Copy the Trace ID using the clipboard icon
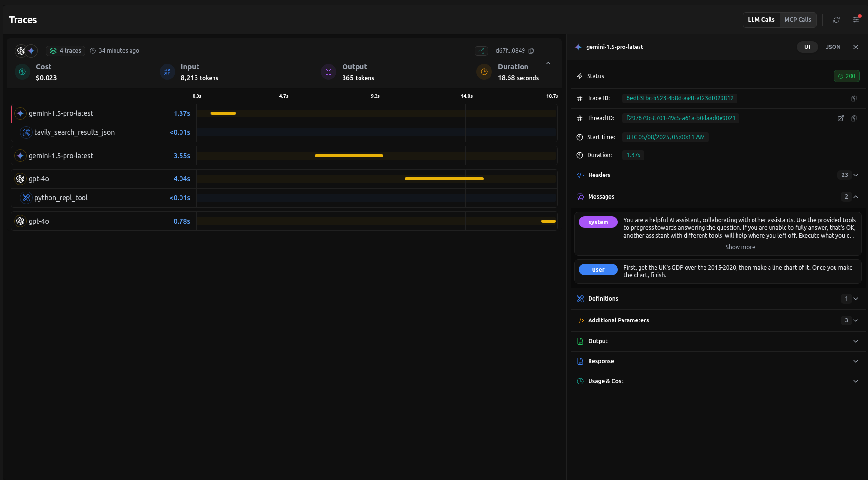 [x=854, y=98]
